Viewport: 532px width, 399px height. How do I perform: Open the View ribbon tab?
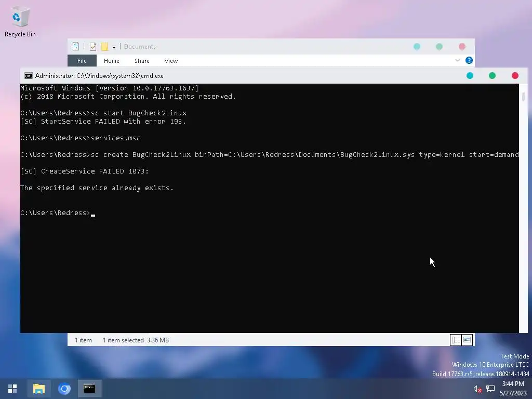(x=171, y=61)
